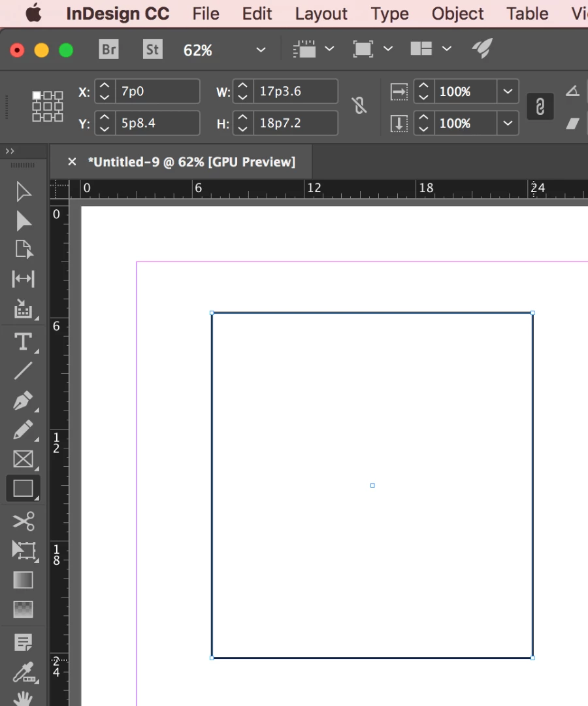Open the Edit menu
588x706 pixels.
[257, 14]
